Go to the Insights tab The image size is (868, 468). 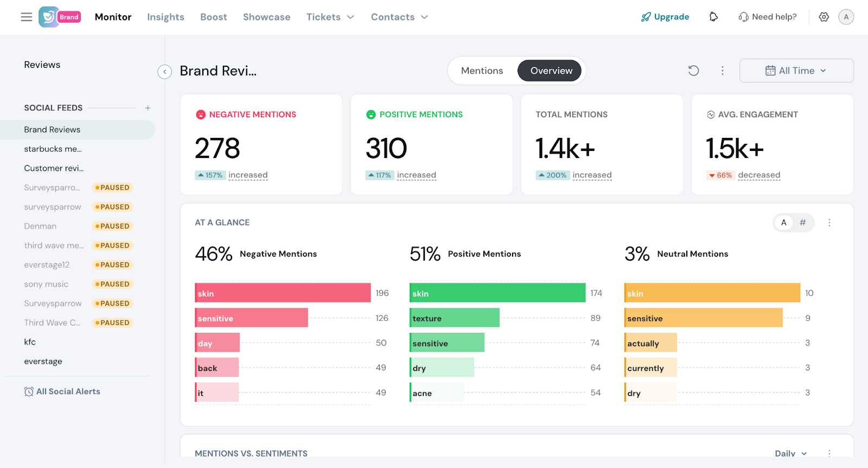pyautogui.click(x=165, y=17)
